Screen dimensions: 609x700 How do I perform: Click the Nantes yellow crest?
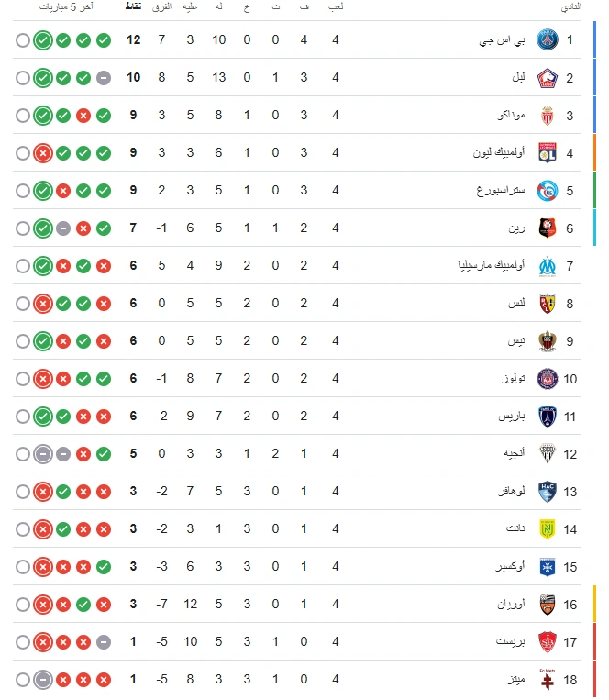[547, 529]
